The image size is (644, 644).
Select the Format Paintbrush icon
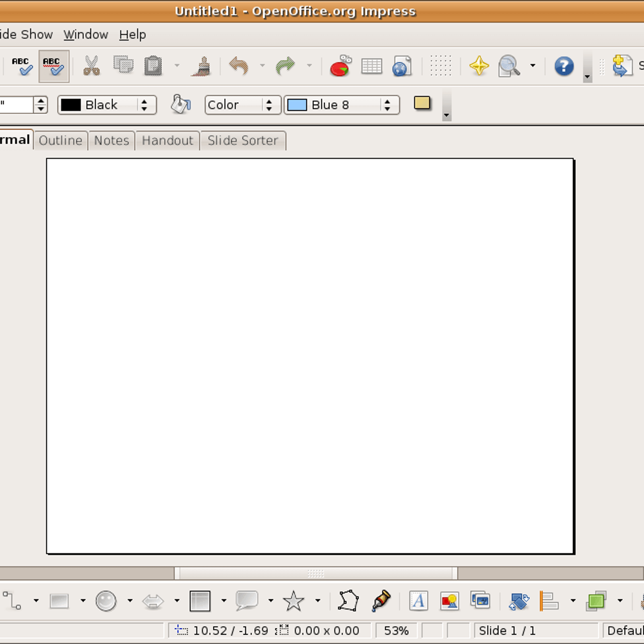pyautogui.click(x=201, y=66)
